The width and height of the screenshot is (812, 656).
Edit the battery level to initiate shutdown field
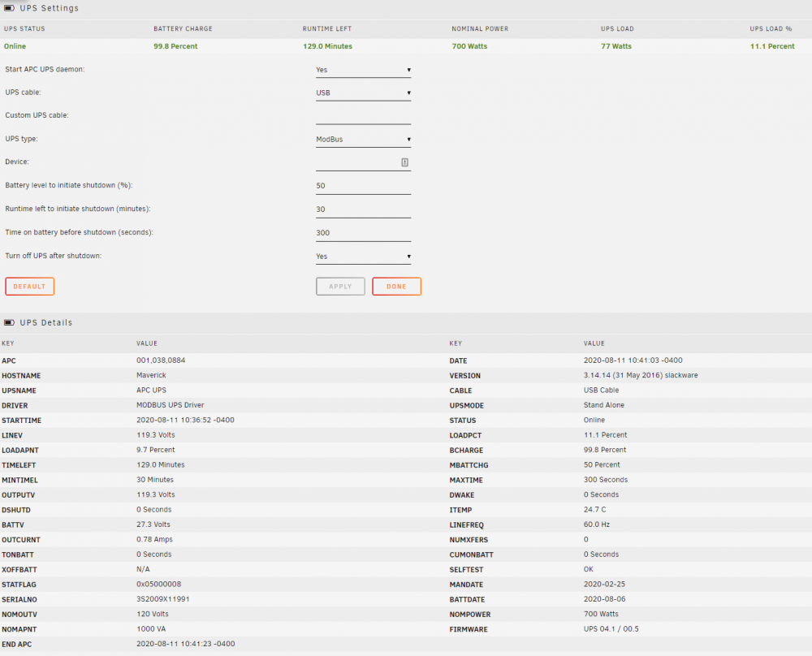click(363, 186)
